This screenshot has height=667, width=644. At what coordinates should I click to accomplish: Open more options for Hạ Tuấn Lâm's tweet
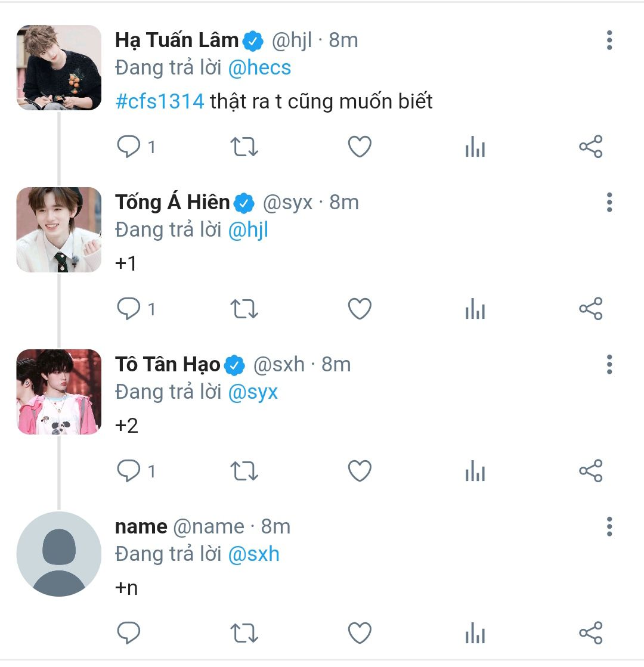(609, 40)
